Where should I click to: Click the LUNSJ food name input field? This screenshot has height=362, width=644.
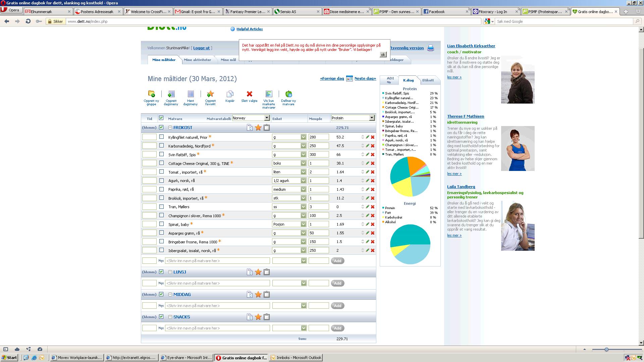[217, 283]
